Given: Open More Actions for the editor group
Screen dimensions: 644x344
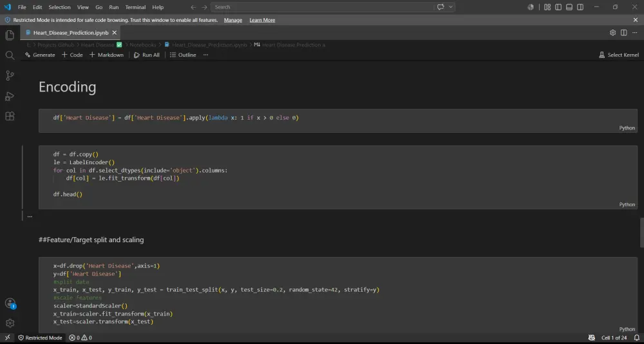Looking at the screenshot, I should click(634, 32).
